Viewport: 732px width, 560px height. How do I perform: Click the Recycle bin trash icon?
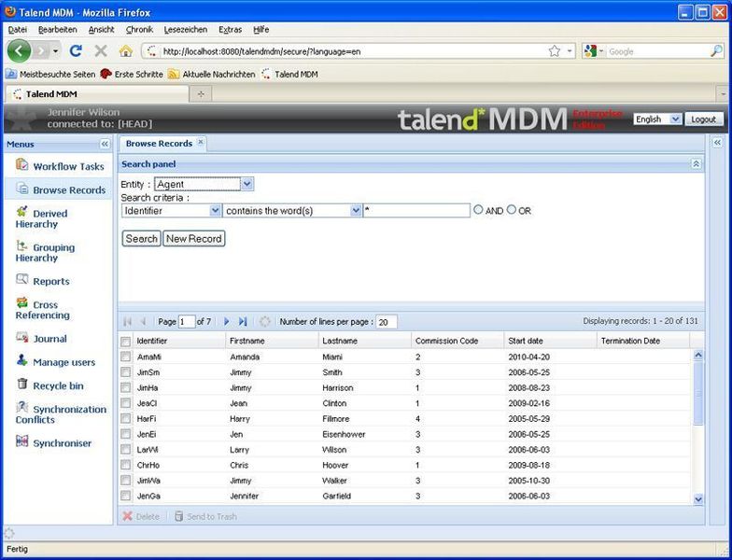point(22,384)
